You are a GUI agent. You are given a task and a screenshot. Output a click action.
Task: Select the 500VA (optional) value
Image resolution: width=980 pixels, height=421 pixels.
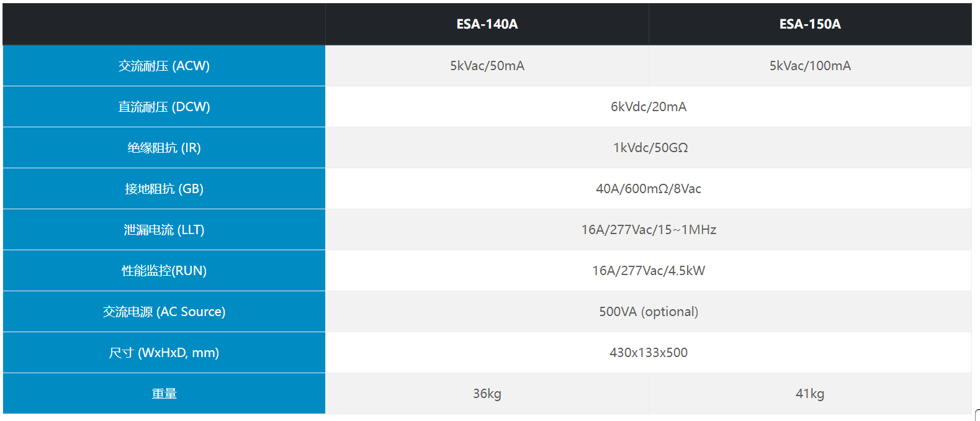(649, 312)
